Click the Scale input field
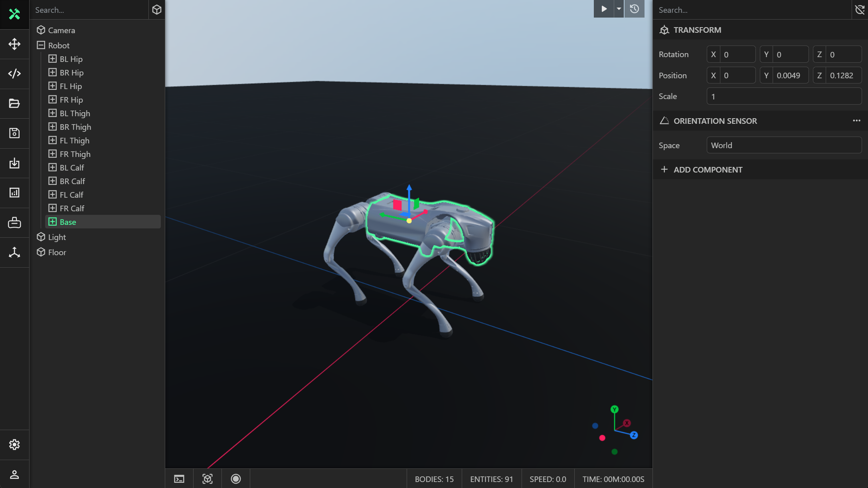This screenshot has height=488, width=868. 784,96
